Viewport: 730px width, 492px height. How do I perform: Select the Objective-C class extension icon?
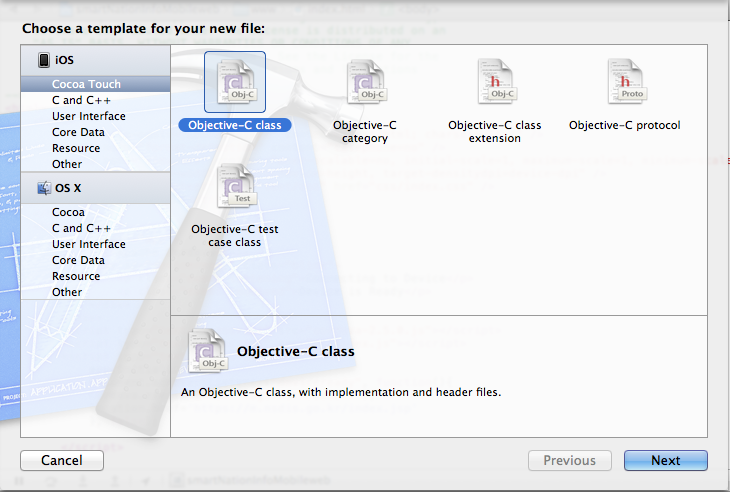click(x=495, y=82)
